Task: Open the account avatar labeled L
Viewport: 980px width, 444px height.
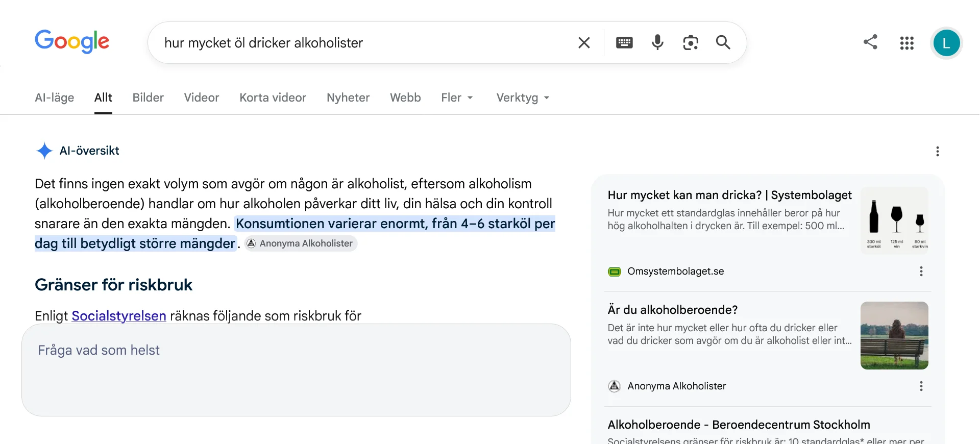Action: pyautogui.click(x=946, y=43)
